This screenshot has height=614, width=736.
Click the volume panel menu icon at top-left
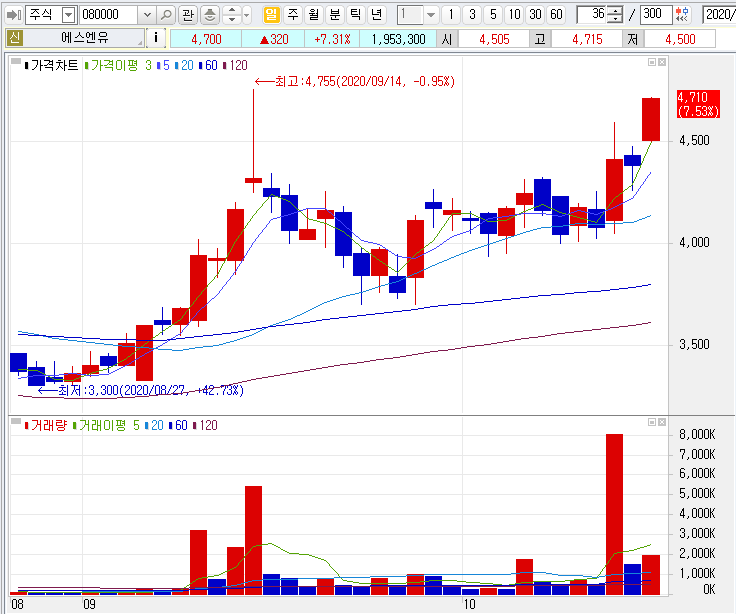click(15, 421)
